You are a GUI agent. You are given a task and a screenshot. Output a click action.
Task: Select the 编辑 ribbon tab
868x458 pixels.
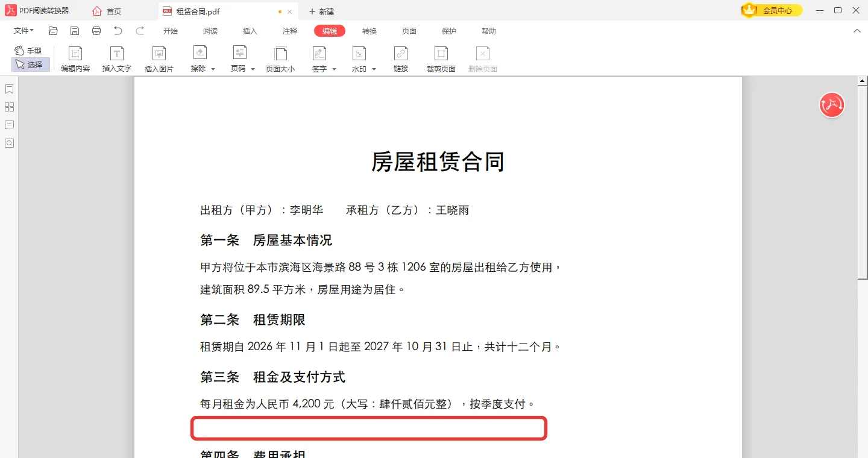click(330, 31)
